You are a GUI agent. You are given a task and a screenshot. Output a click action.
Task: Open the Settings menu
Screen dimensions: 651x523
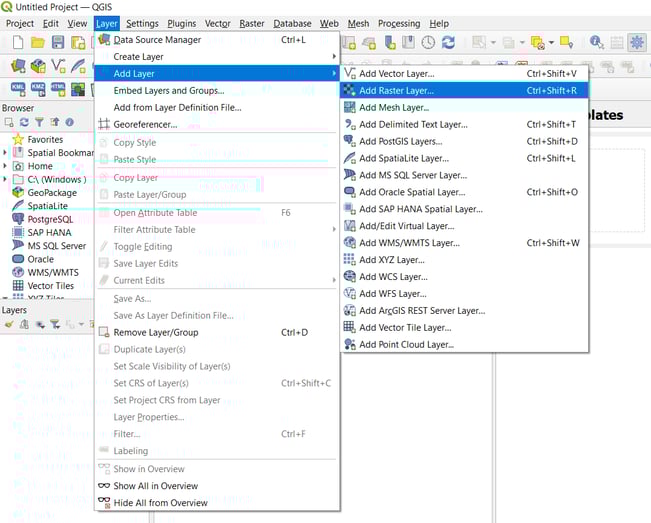142,24
